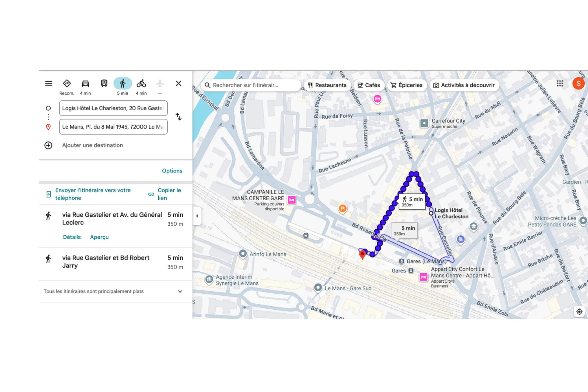Viewport: 588px width, 392px height.
Task: Send itinerary to your phone
Action: click(93, 194)
